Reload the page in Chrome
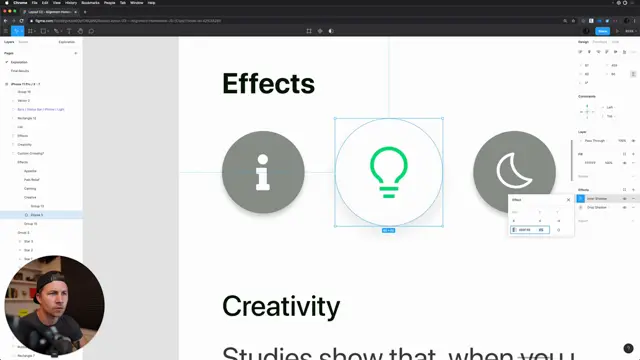Viewport: 640px width, 360px height. click(22, 21)
